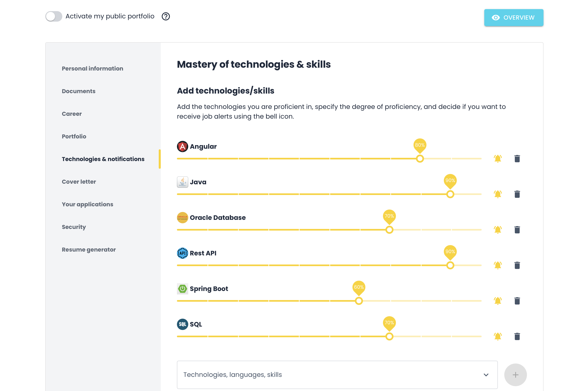
Task: Click the Java proficiency slider handle
Action: (x=450, y=194)
